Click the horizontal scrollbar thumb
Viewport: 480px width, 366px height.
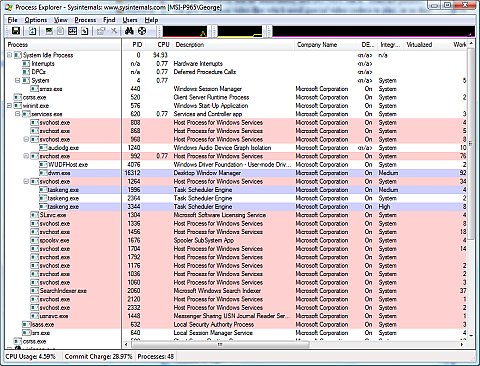[220, 344]
